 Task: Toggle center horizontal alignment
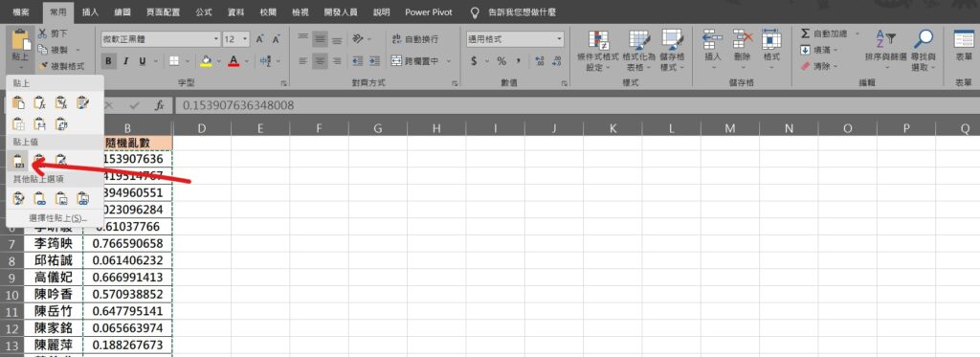point(320,61)
